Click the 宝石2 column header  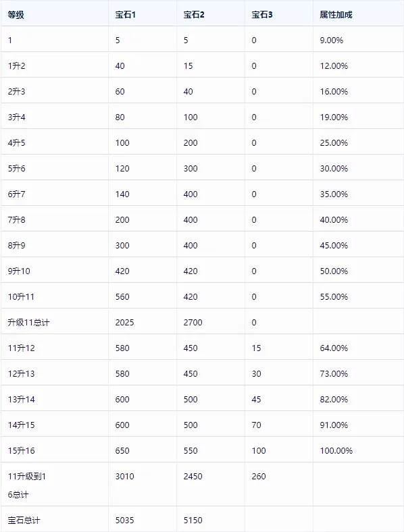pyautogui.click(x=194, y=15)
